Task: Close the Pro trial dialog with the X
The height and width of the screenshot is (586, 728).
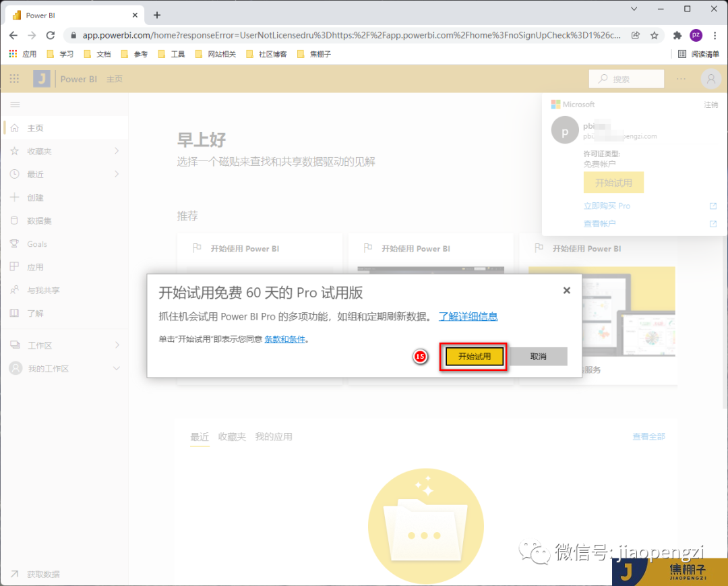Action: tap(566, 291)
